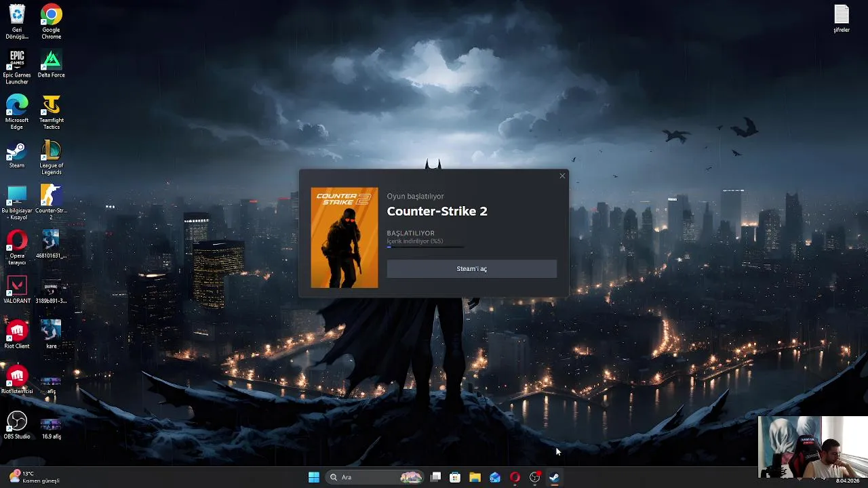Open the Windows Start menu
Viewport: 868px width, 488px height.
[314, 477]
